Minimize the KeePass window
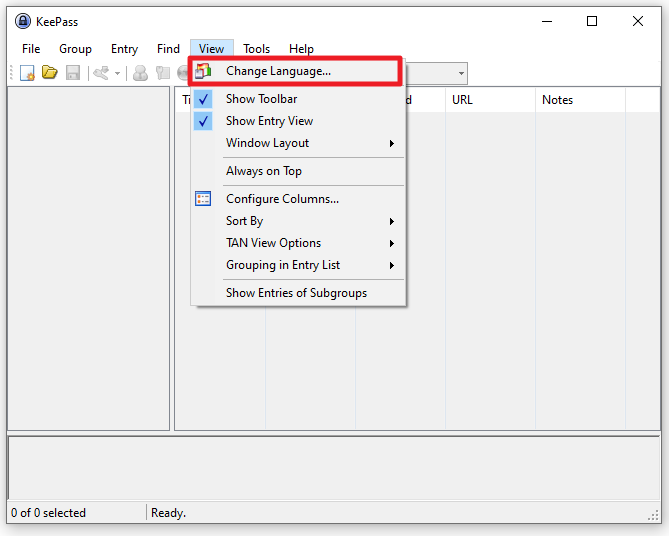The width and height of the screenshot is (669, 536). tap(547, 21)
